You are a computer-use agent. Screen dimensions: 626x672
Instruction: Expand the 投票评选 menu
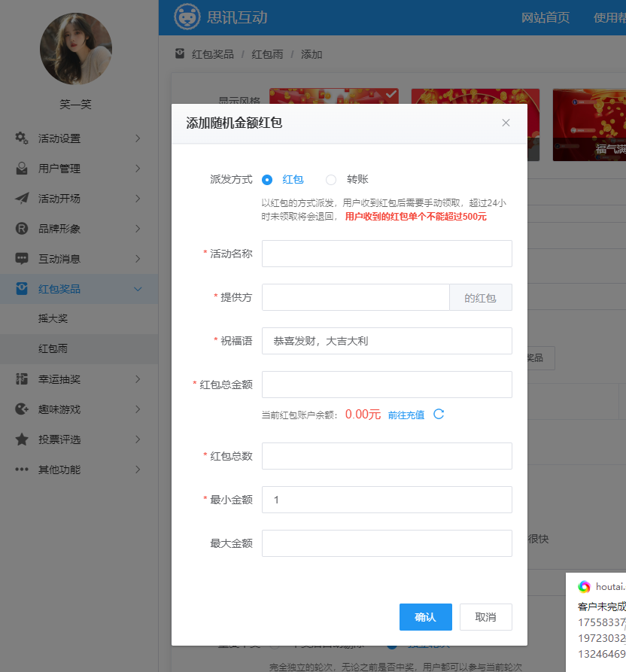138,439
